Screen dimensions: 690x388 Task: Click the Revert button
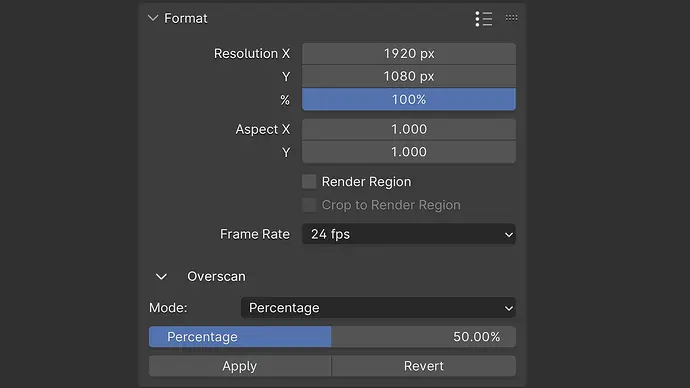click(424, 366)
